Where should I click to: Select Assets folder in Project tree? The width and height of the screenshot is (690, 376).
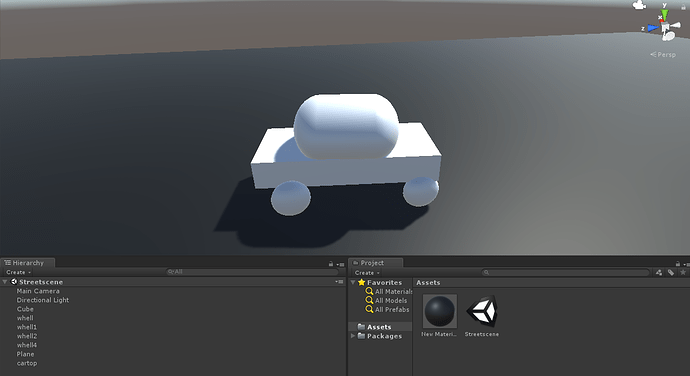pos(379,327)
